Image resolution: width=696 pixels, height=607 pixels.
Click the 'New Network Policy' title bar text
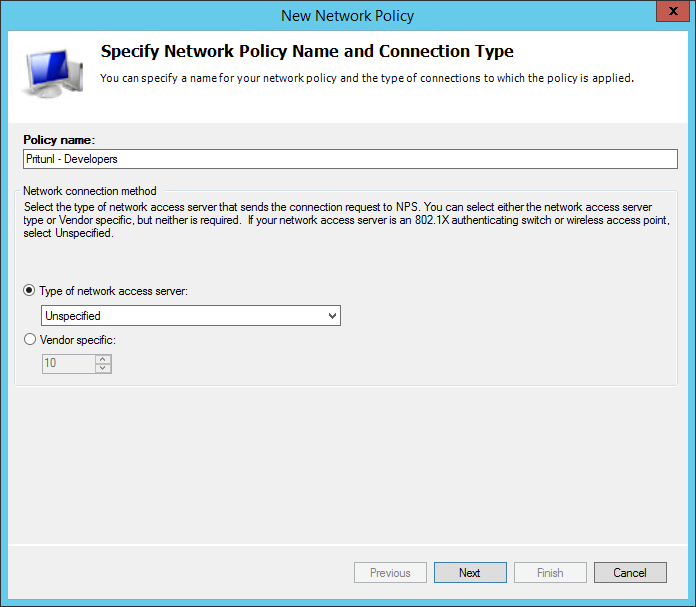(348, 16)
